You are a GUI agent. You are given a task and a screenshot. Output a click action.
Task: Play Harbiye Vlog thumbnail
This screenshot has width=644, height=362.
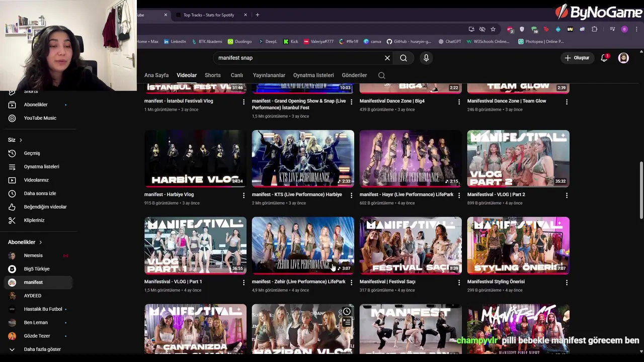pos(195,158)
